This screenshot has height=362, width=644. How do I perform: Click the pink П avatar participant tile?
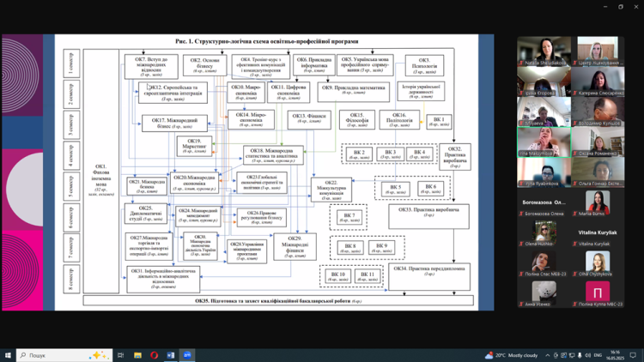[594, 292]
